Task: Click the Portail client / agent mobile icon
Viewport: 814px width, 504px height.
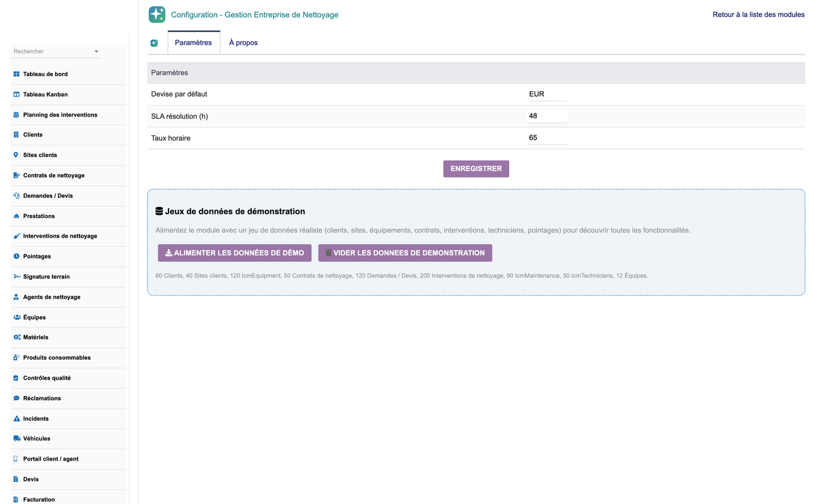Action: 16,459
